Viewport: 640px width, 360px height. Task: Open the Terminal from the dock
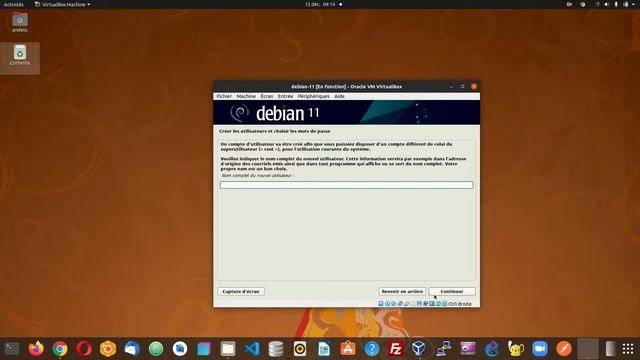12,349
